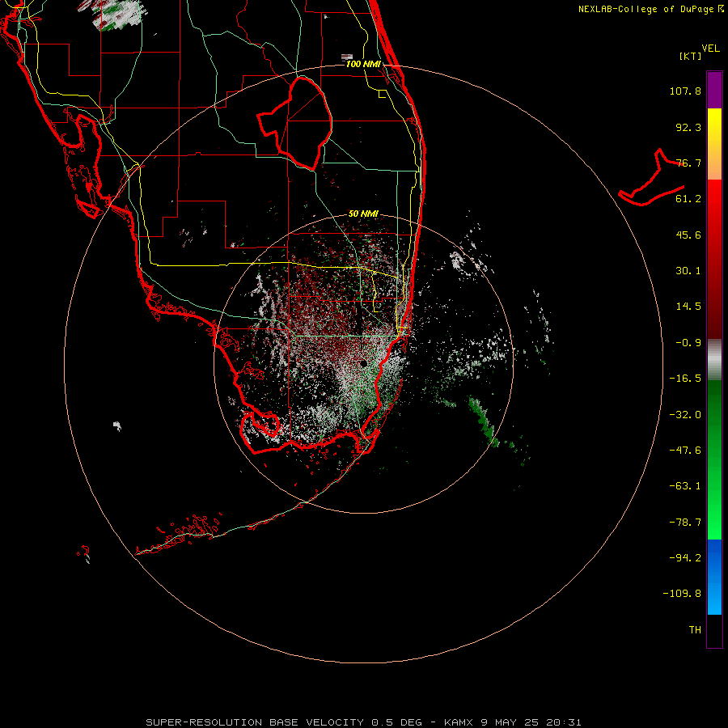728x728 pixels.
Task: Click the gray zero-velocity color bar segment
Action: coord(714,360)
